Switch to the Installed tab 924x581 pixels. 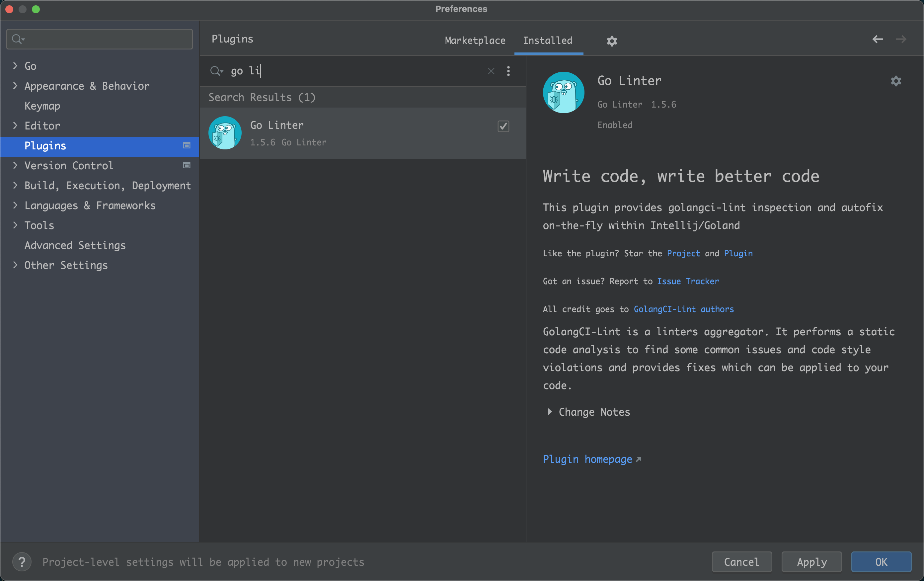[x=548, y=40]
